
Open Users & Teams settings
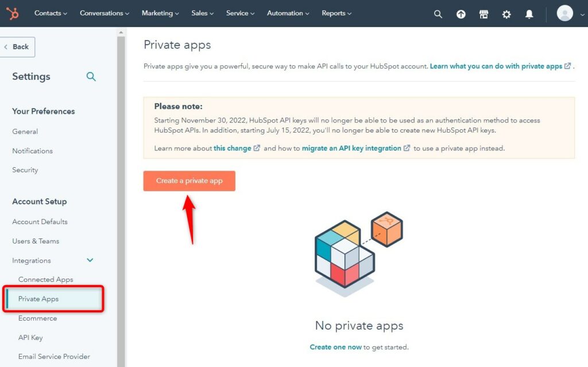click(36, 241)
